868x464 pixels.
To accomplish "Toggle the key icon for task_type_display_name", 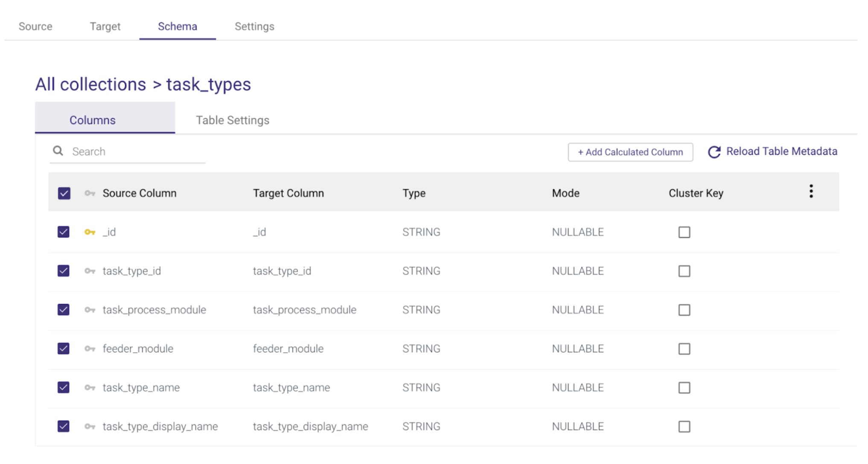I will coord(90,426).
